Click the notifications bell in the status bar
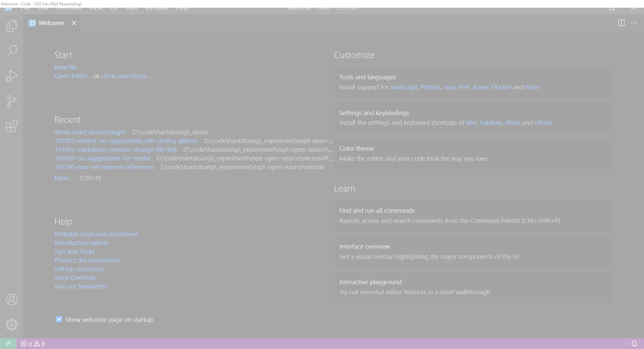 (x=635, y=344)
